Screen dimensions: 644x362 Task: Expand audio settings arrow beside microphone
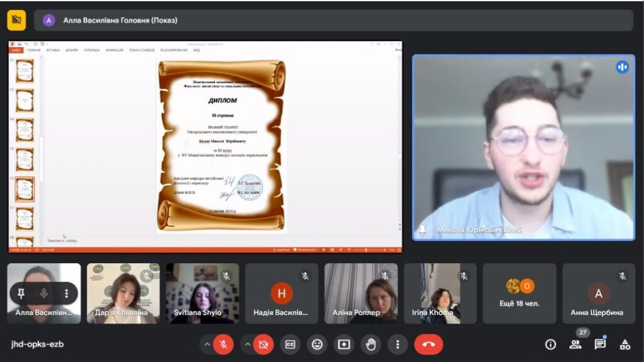206,344
